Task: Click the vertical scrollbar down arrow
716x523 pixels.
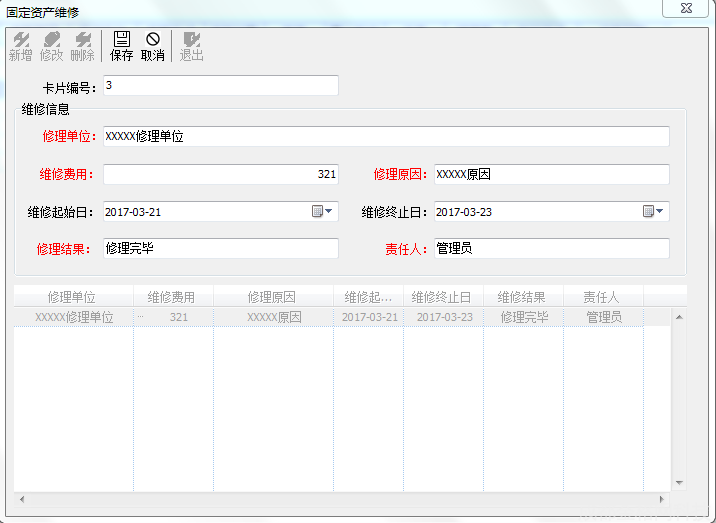Action: 679,483
